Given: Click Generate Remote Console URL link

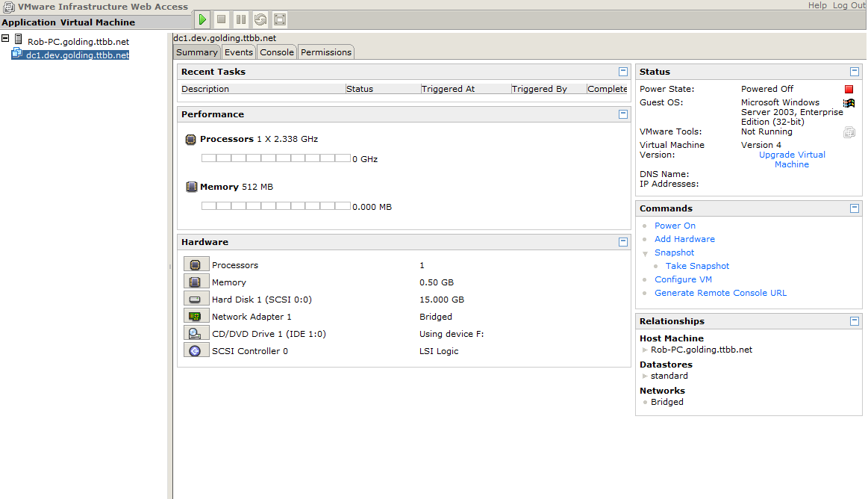Looking at the screenshot, I should 720,292.
